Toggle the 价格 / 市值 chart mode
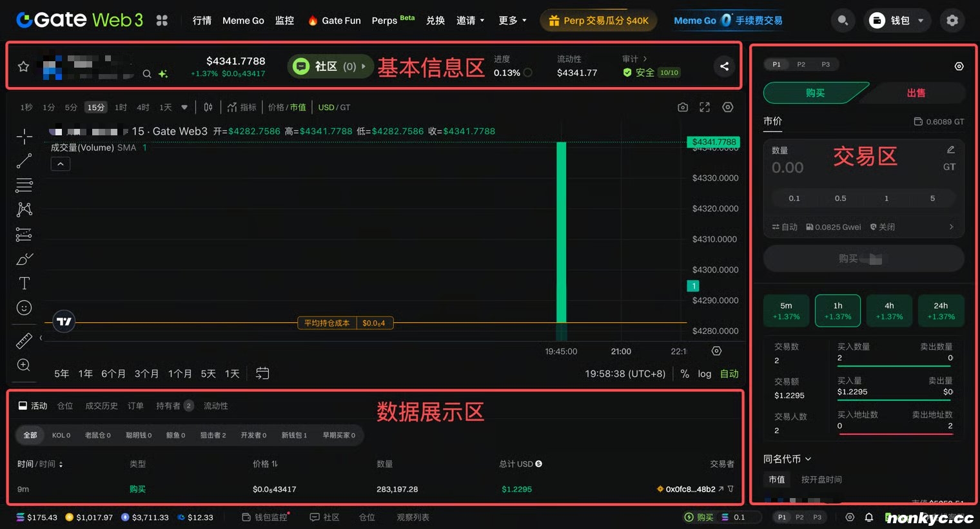Viewport: 980px width, 529px height. pyautogui.click(x=287, y=107)
